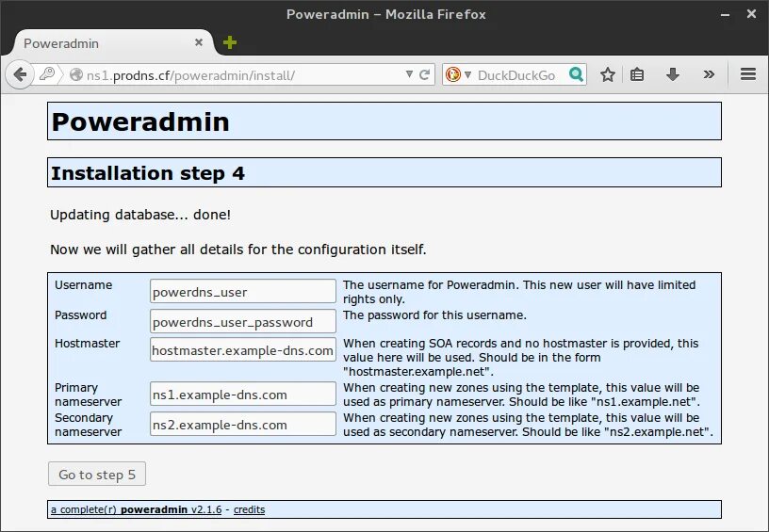
Task: Close the Firefox window
Action: tap(751, 14)
